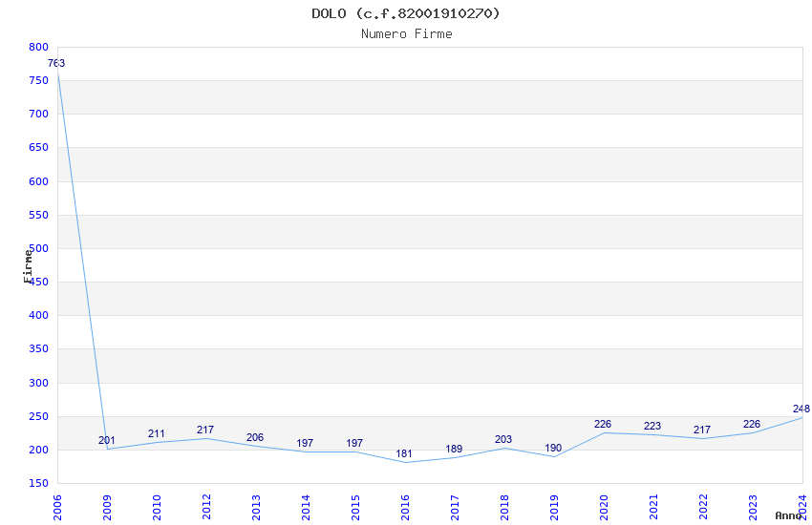Select the 226 data label for 2020
This screenshot has width=812, height=525.
pos(603,424)
